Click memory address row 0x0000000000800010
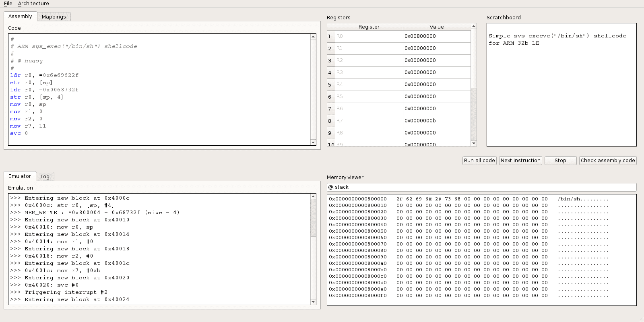Image resolution: width=644 pixels, height=322 pixels. pos(358,205)
